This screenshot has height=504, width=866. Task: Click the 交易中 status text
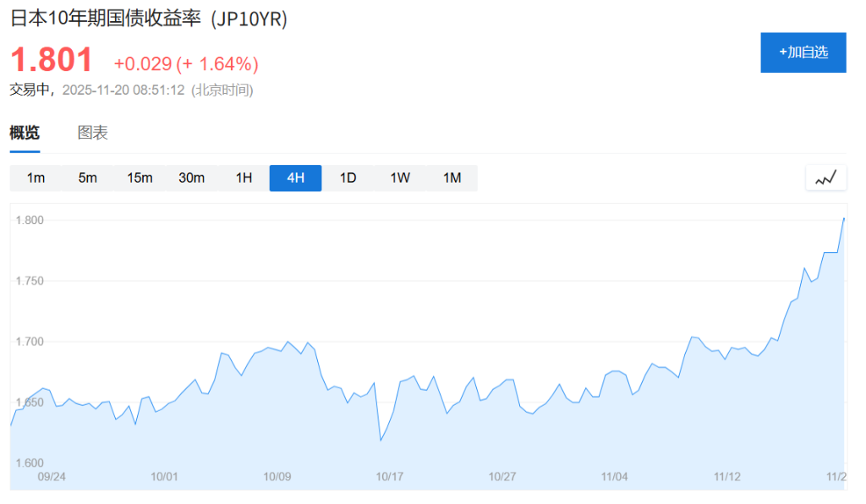click(28, 88)
